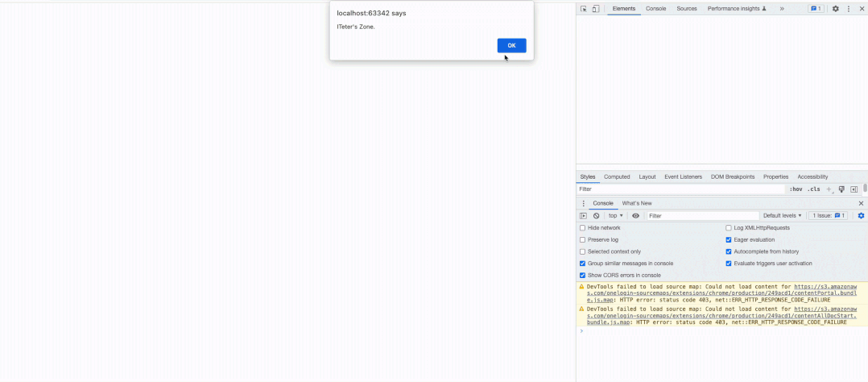Open the Layout tab
This screenshot has height=382, width=868.
tap(647, 176)
